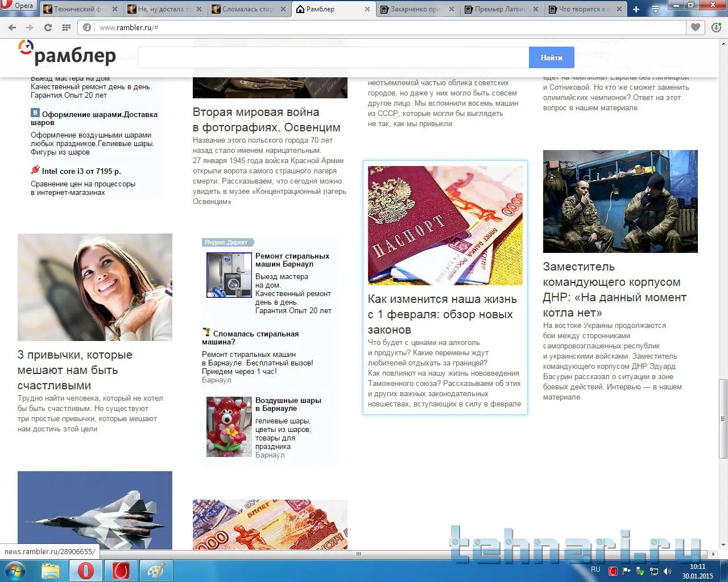
Task: Open ad link Оформление шарами.Доставка шаров
Action: click(94, 118)
